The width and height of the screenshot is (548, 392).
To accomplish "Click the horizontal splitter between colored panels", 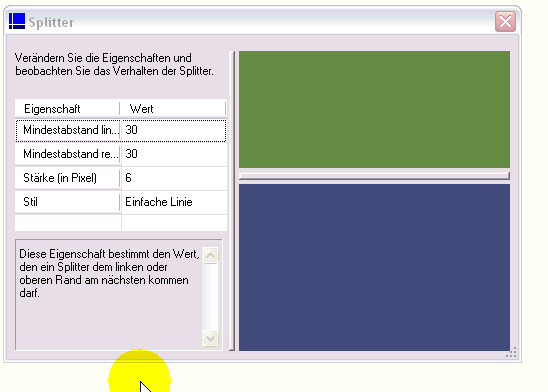I will pyautogui.click(x=374, y=176).
